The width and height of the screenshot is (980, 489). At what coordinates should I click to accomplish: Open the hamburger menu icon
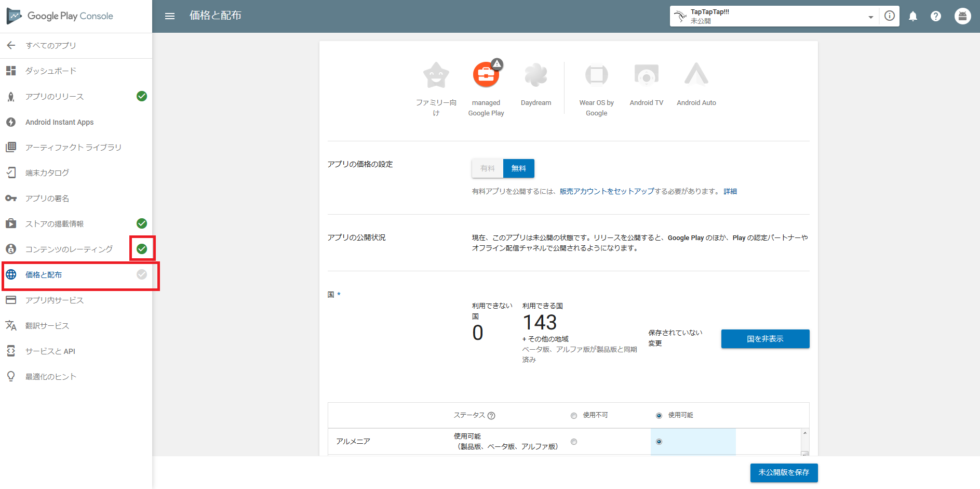point(170,16)
